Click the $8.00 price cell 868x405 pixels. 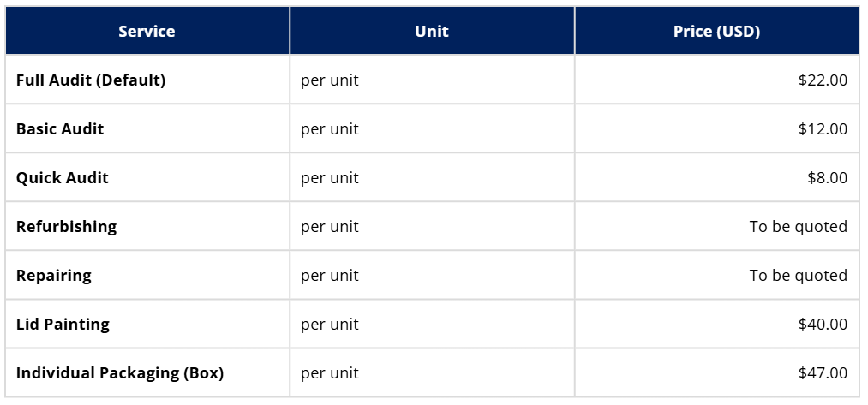(x=826, y=178)
